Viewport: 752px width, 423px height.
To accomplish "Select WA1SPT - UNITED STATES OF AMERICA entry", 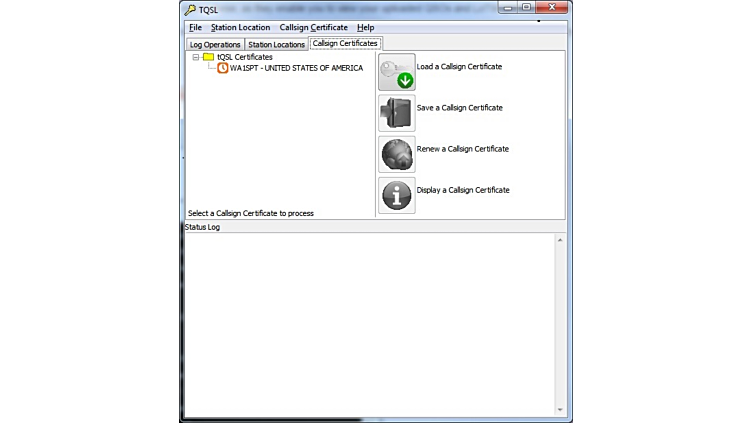I will pyautogui.click(x=296, y=68).
